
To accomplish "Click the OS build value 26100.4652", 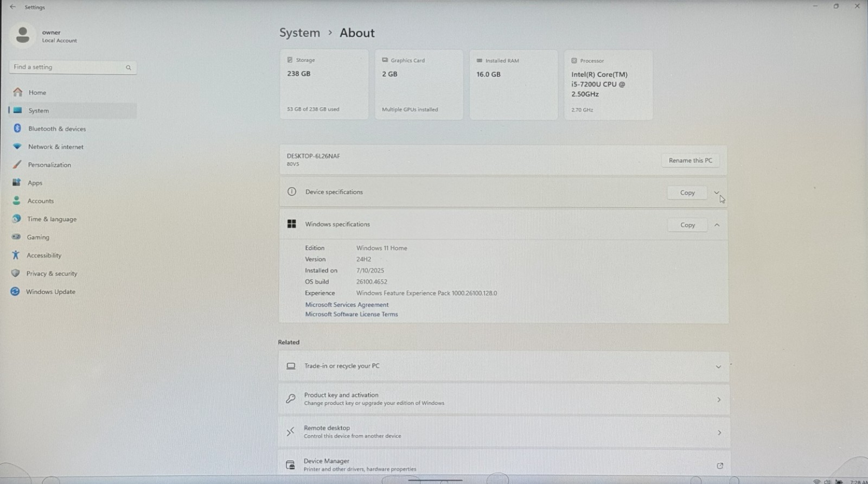I will pyautogui.click(x=372, y=282).
